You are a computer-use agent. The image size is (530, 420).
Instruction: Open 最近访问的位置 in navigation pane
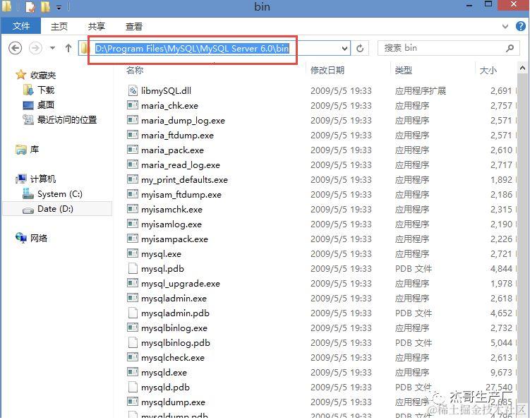click(x=67, y=120)
